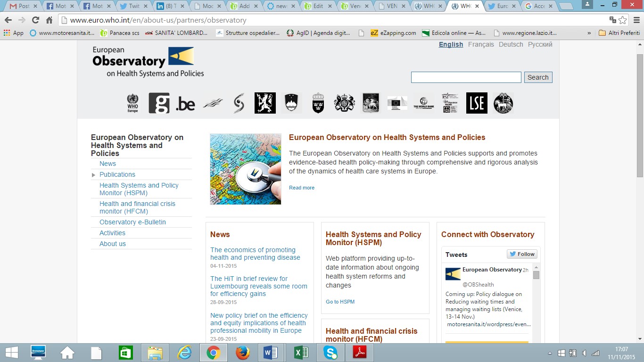Show hidden system tray icons arrow
The height and width of the screenshot is (362, 644).
point(550,353)
